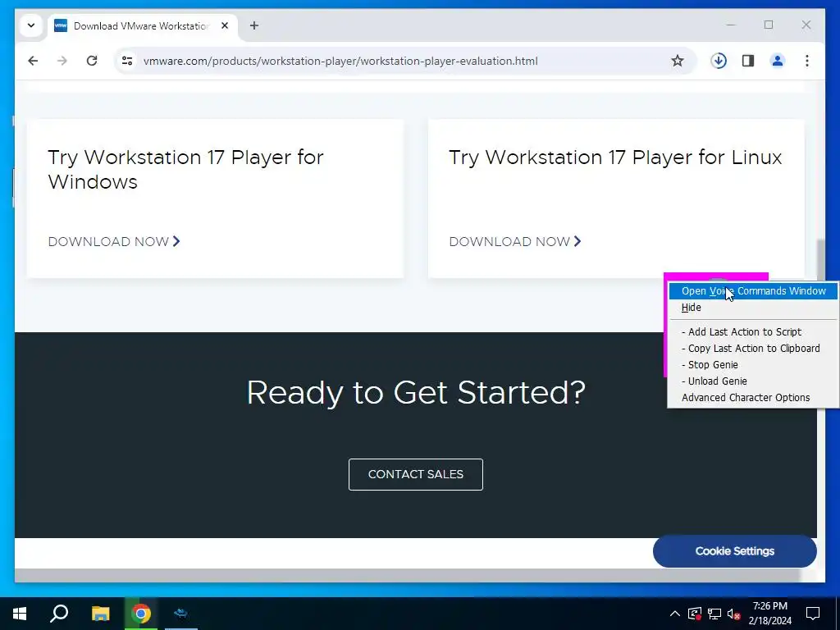Open the security warning tray icon
Viewport: 840px width, 630px height.
694,614
